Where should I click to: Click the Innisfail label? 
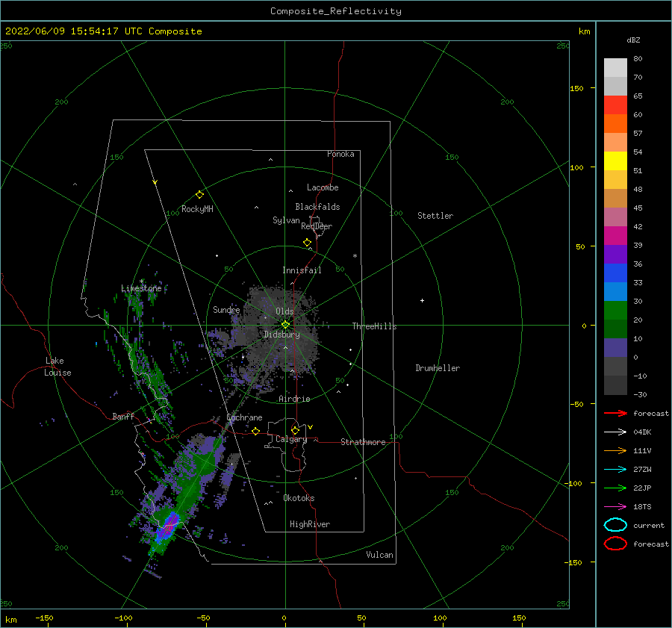coord(302,270)
